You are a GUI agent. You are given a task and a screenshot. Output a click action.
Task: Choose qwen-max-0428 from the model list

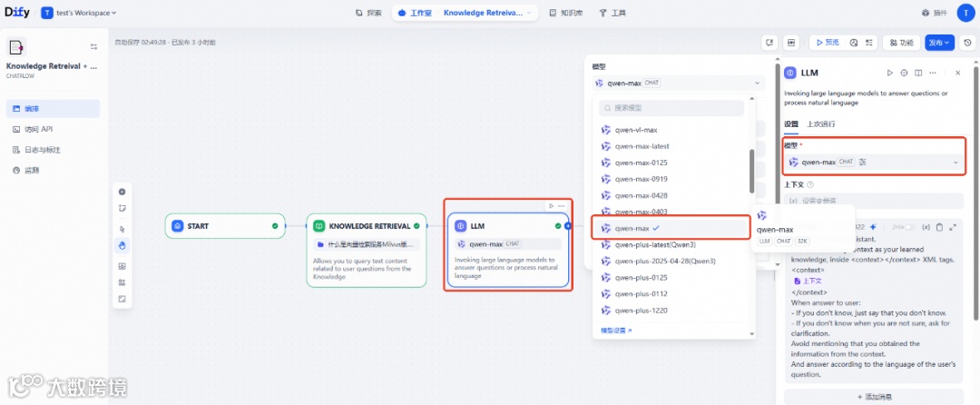tap(671, 195)
